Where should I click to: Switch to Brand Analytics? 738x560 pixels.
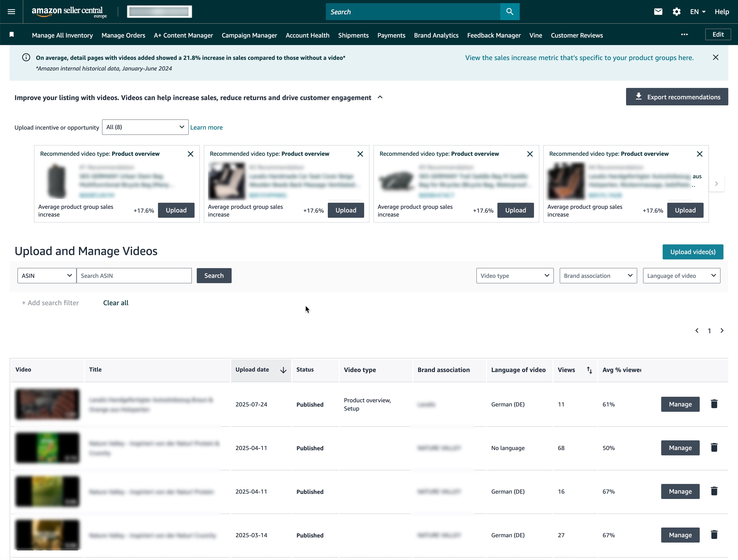pos(436,35)
